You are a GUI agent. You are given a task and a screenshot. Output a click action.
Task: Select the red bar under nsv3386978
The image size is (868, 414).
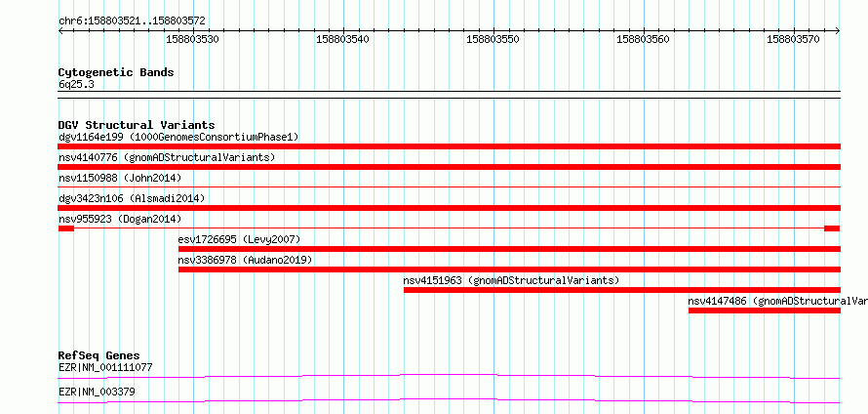(509, 269)
